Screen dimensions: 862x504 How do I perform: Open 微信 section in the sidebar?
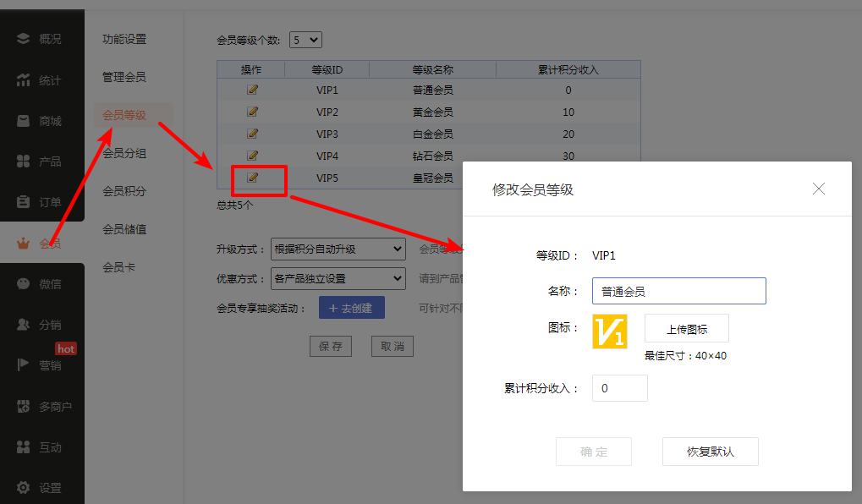(41, 284)
